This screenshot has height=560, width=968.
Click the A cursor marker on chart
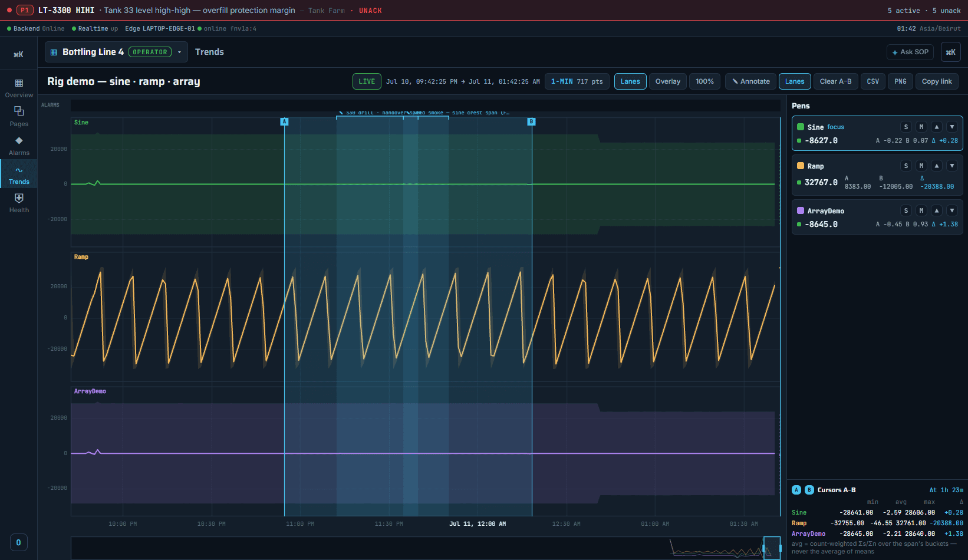[x=284, y=121]
